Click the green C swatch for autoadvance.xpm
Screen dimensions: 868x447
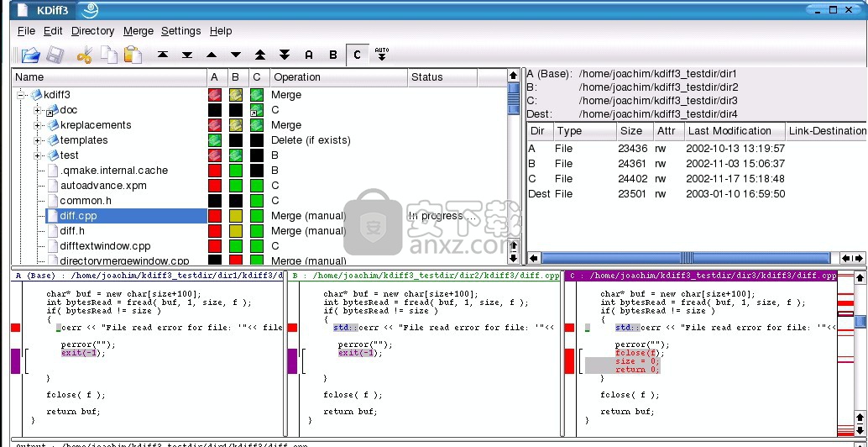[x=256, y=186]
